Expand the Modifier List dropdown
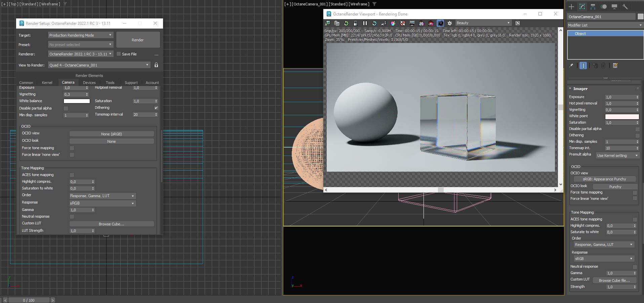644x303 pixels. [605, 25]
